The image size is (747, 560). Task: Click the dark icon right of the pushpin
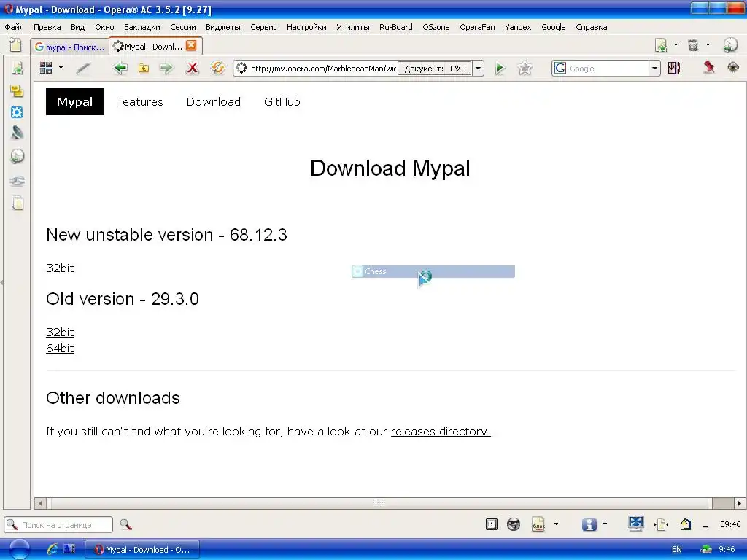point(733,67)
